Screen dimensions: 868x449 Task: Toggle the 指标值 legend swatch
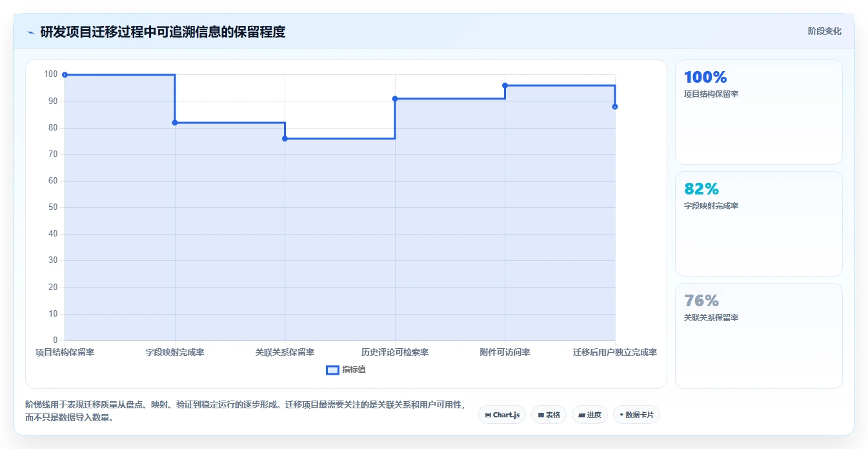pyautogui.click(x=332, y=370)
